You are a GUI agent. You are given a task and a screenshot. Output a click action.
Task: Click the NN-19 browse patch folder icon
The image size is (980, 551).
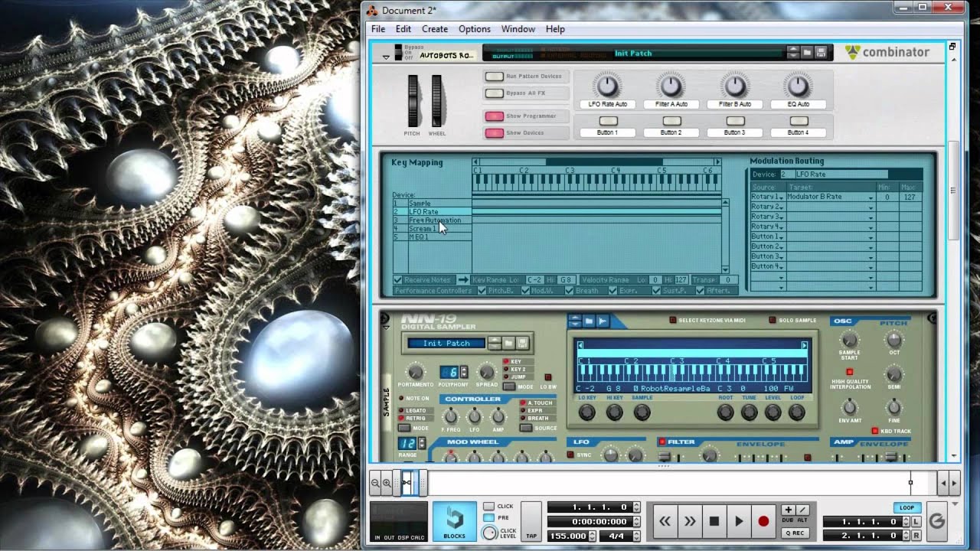tap(509, 343)
